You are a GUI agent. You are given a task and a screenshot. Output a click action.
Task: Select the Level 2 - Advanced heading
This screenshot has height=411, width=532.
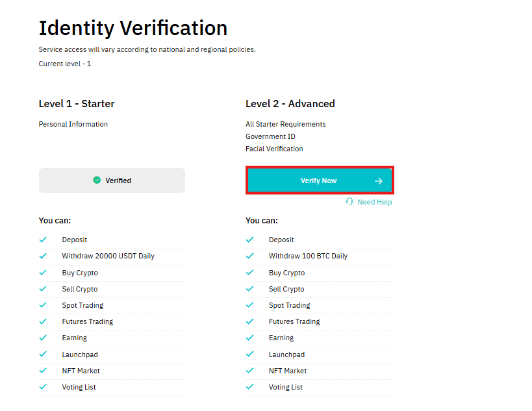[x=290, y=104]
